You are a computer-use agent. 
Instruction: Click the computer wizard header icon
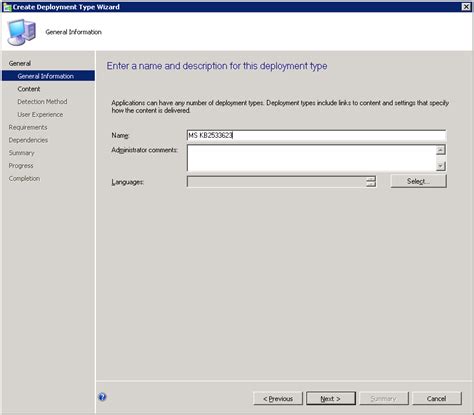pyautogui.click(x=22, y=32)
